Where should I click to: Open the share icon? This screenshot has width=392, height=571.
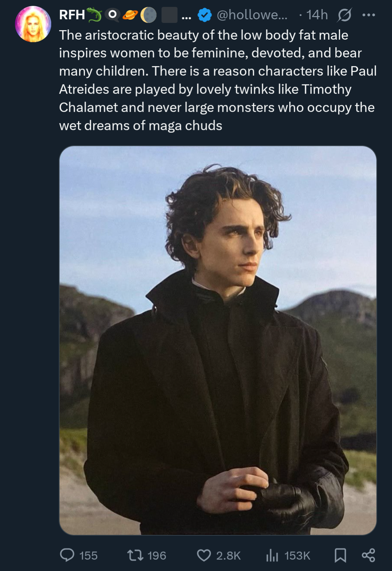pyautogui.click(x=368, y=555)
